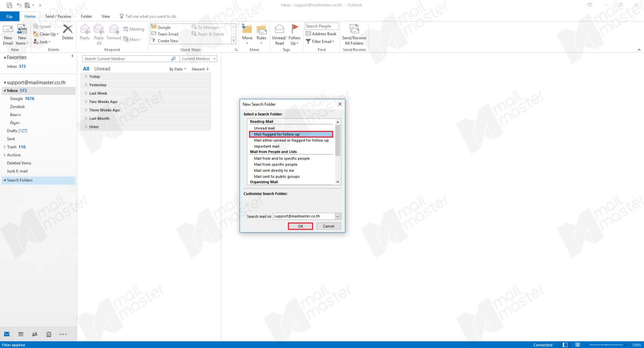
Task: Switch to Mail view in navigation bar
Action: pyautogui.click(x=6, y=334)
